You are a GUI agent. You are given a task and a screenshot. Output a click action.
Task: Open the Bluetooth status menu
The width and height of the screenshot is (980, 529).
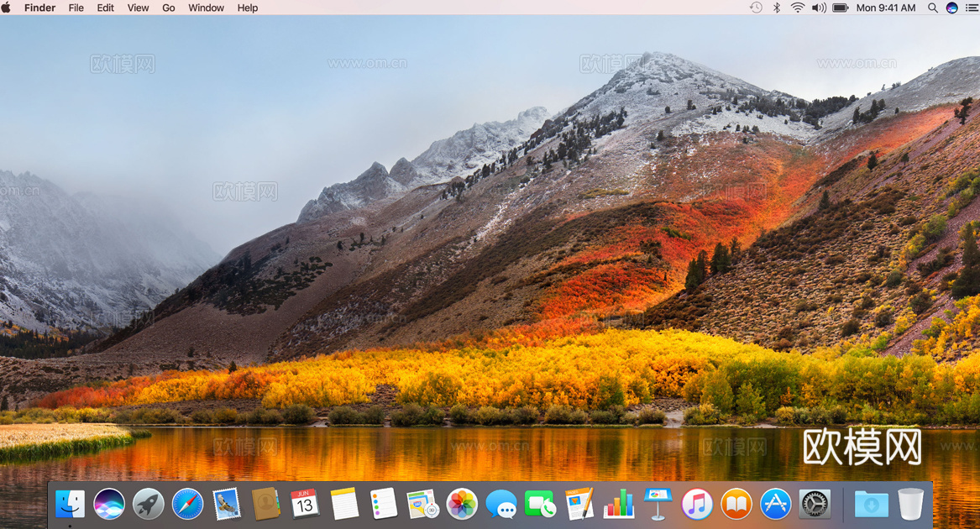(x=777, y=8)
